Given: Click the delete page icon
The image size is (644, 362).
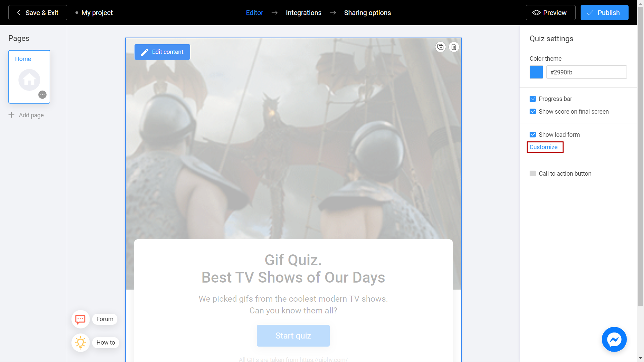Looking at the screenshot, I should pos(454,47).
